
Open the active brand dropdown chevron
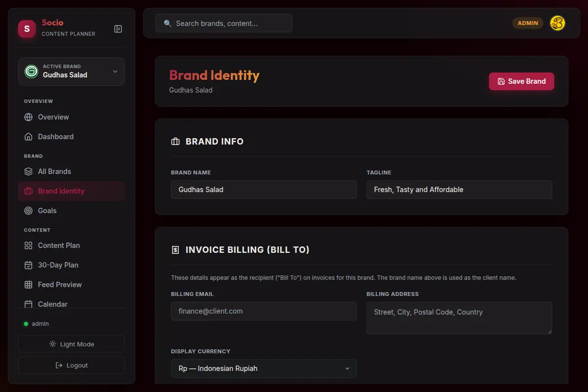(x=115, y=72)
